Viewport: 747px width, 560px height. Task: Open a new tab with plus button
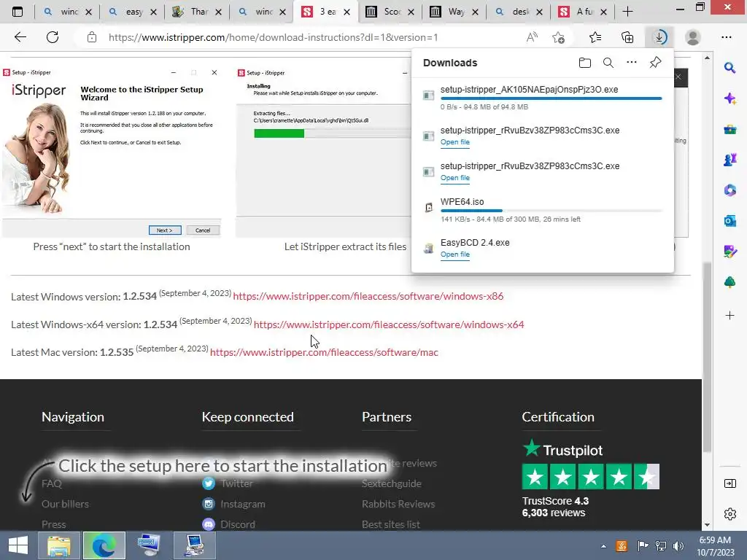(627, 12)
